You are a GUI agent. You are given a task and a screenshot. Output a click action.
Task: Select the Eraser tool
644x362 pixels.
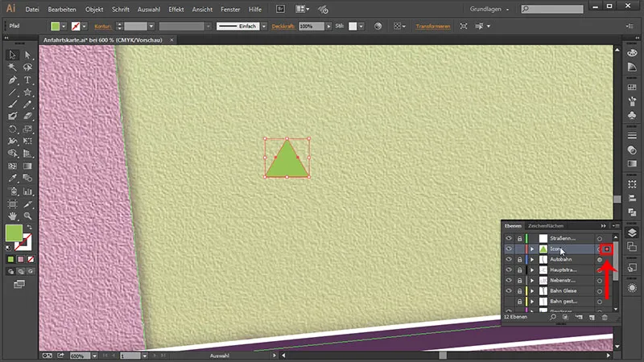[27, 116]
